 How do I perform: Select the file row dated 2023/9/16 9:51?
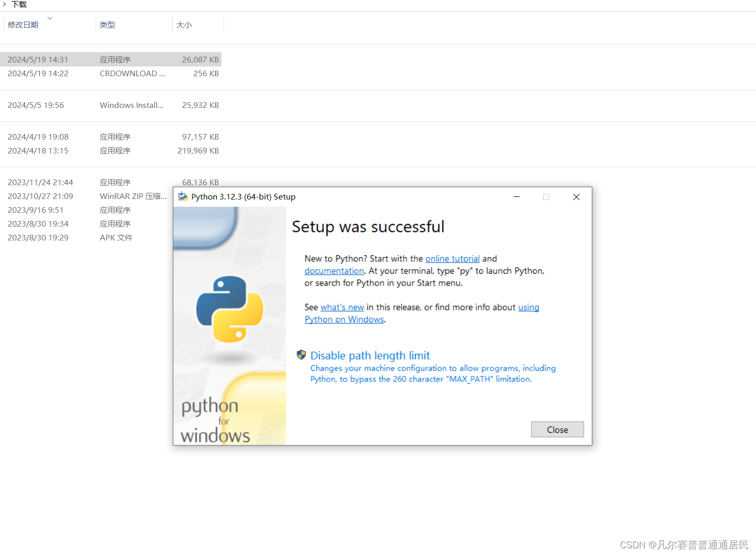tap(86, 210)
